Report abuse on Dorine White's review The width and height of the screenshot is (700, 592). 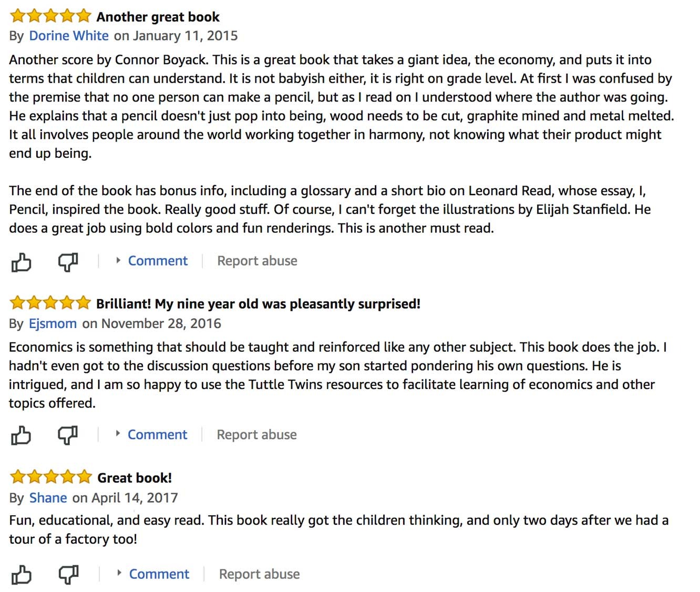coord(257,261)
